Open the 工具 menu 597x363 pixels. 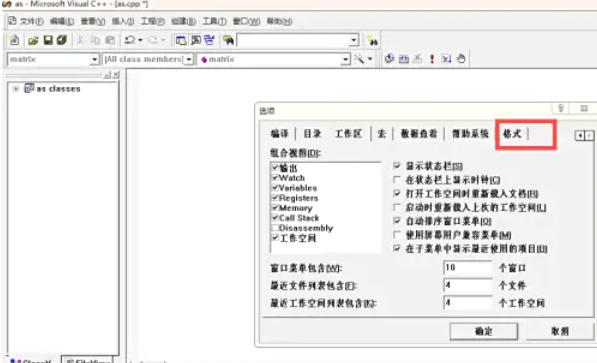[x=214, y=21]
